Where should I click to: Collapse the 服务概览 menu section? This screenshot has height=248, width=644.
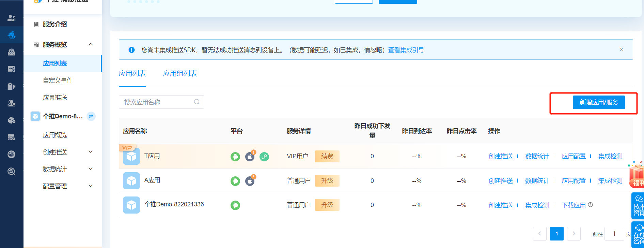coord(91,44)
